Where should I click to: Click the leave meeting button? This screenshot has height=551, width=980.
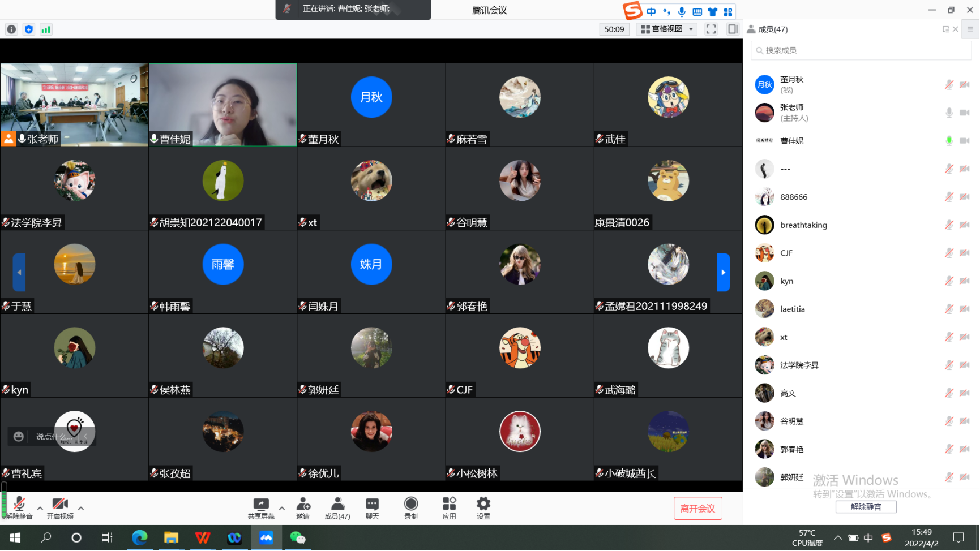[x=697, y=509]
